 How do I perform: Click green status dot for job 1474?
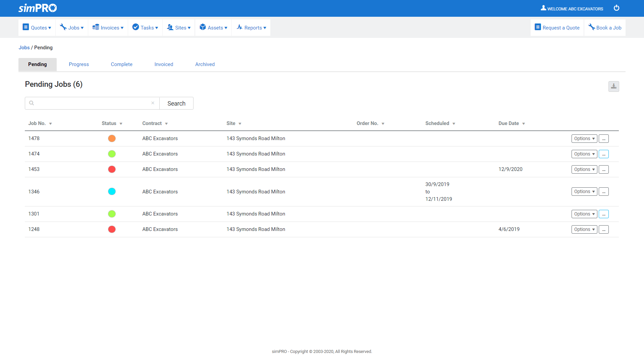point(112,154)
